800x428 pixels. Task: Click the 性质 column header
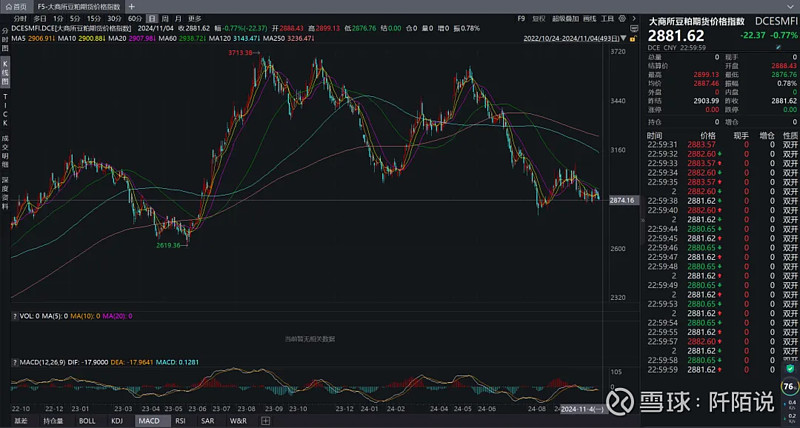790,136
